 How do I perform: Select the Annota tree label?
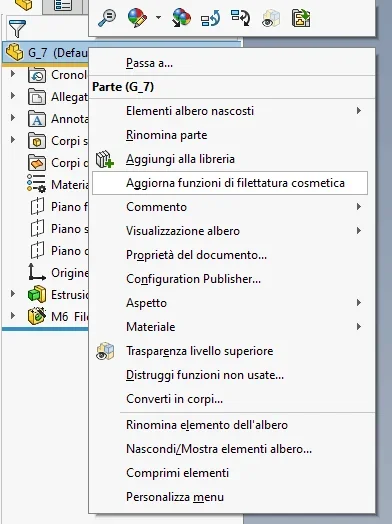pos(70,119)
